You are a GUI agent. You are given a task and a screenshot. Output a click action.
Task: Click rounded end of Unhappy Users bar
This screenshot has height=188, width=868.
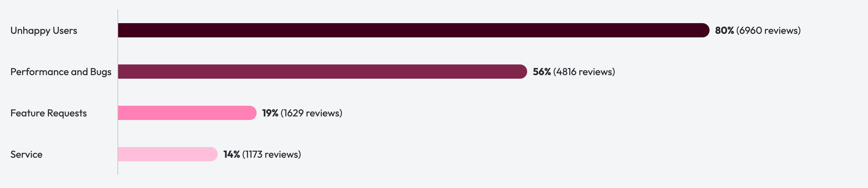pyautogui.click(x=705, y=30)
